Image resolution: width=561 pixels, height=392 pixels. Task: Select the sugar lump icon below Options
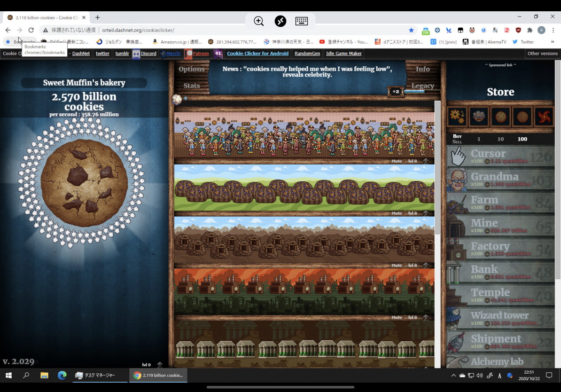coord(177,99)
